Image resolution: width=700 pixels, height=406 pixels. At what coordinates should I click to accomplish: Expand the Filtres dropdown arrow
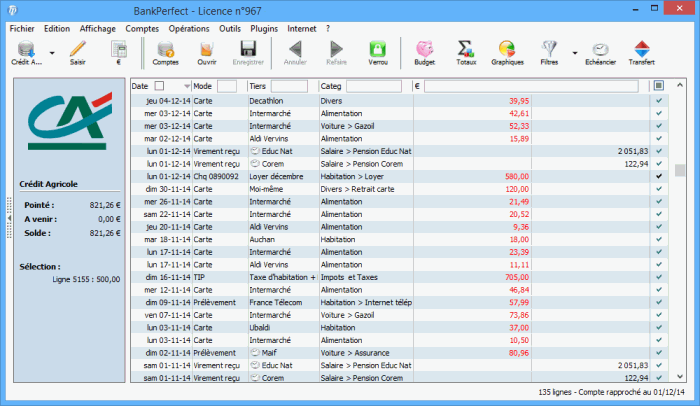575,53
